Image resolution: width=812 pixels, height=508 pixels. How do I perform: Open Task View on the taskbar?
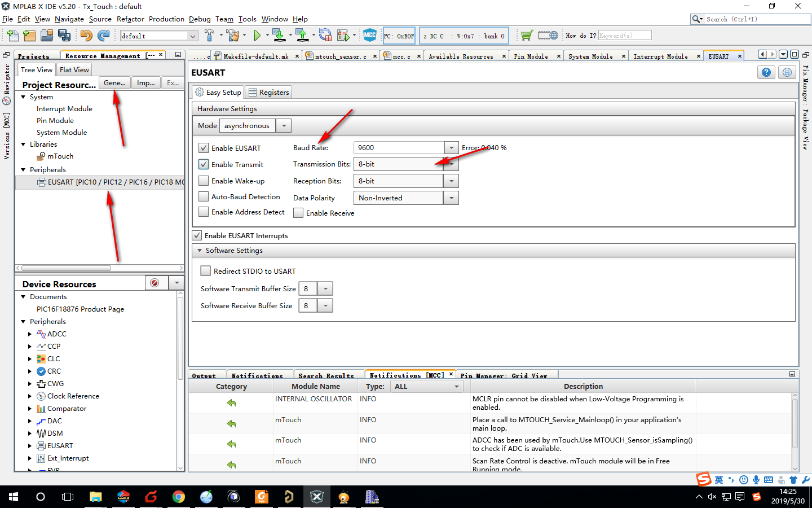pyautogui.click(x=68, y=497)
